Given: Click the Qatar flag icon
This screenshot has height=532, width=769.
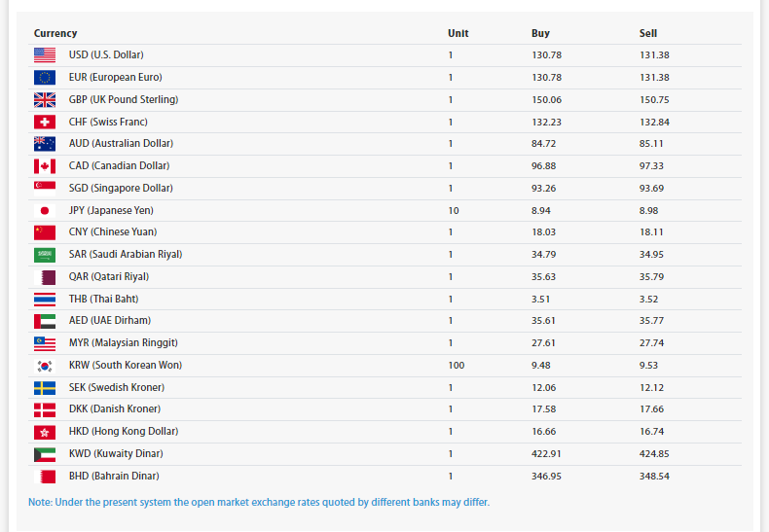Looking at the screenshot, I should pos(45,277).
